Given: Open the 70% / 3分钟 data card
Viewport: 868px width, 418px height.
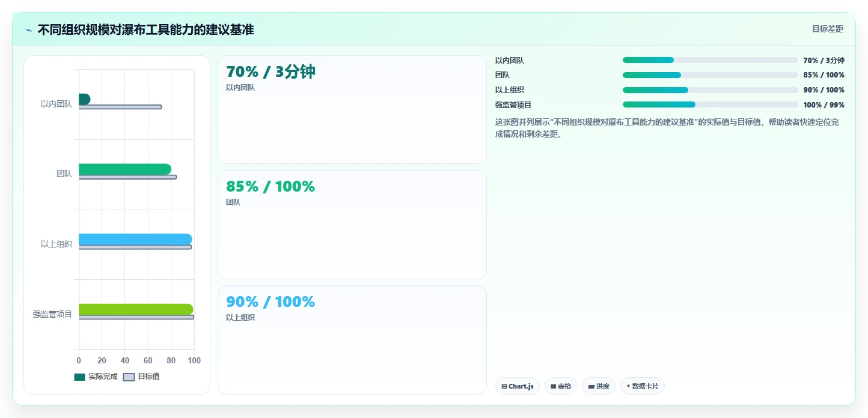Looking at the screenshot, I should (x=352, y=109).
